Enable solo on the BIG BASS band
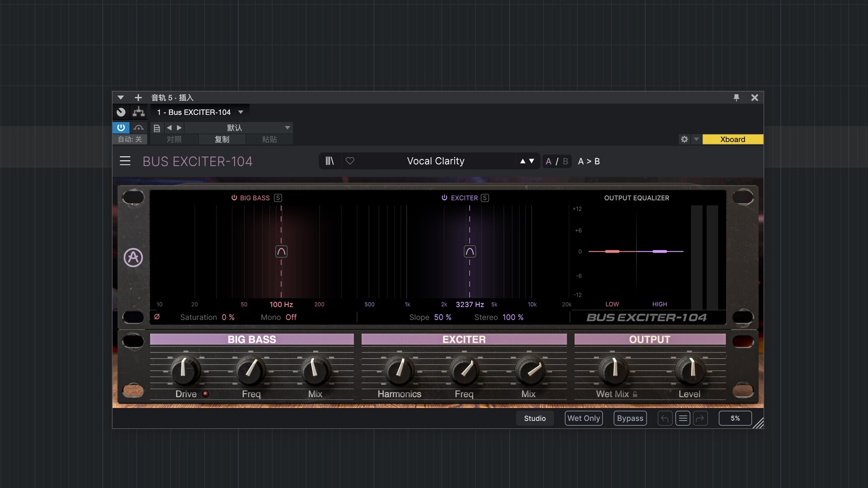 tap(278, 198)
